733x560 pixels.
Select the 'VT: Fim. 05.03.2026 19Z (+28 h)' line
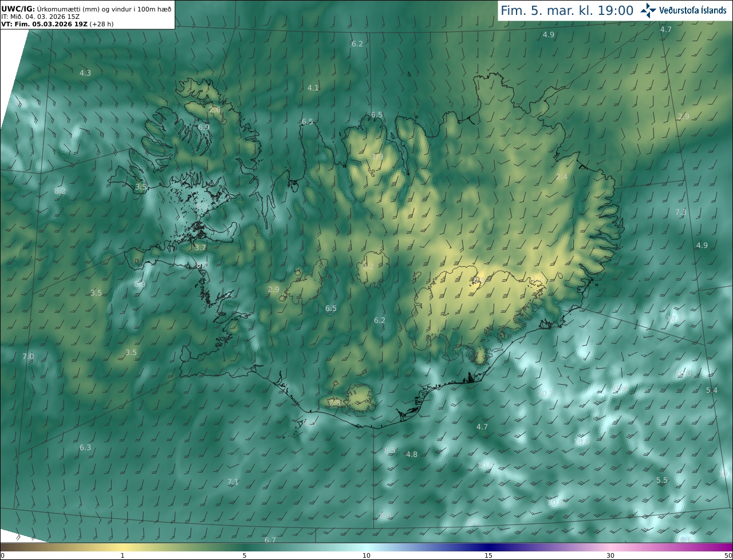[x=57, y=25]
